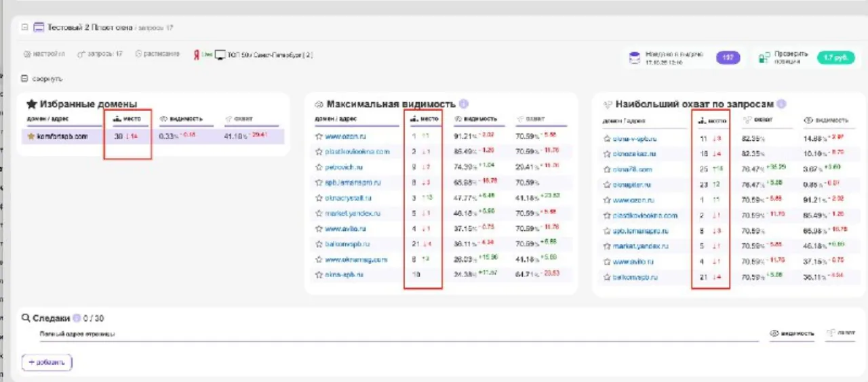Open oknapiter.ru domain link

coord(632,185)
